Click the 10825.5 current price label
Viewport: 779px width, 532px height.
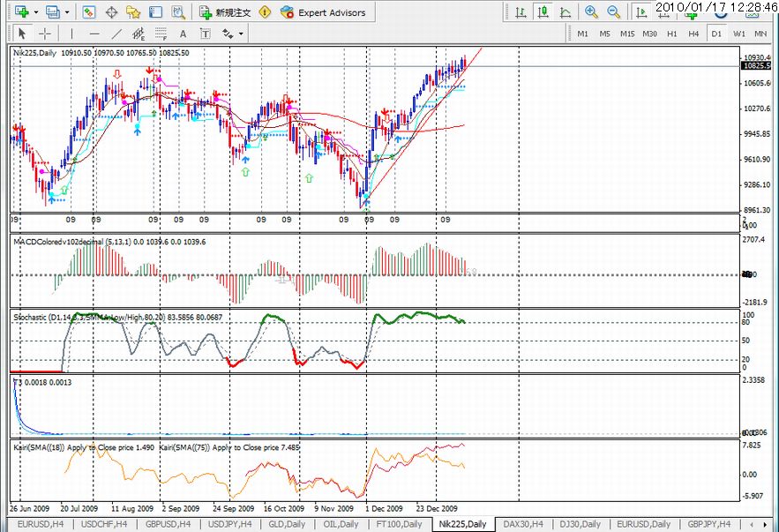tap(755, 66)
